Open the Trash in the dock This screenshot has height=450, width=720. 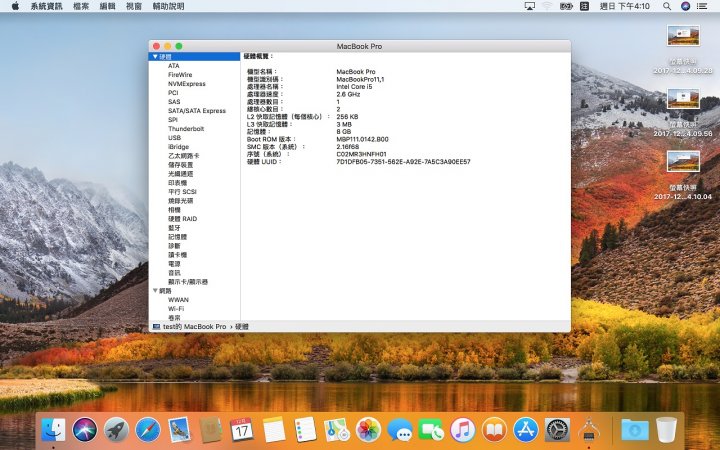tap(666, 430)
